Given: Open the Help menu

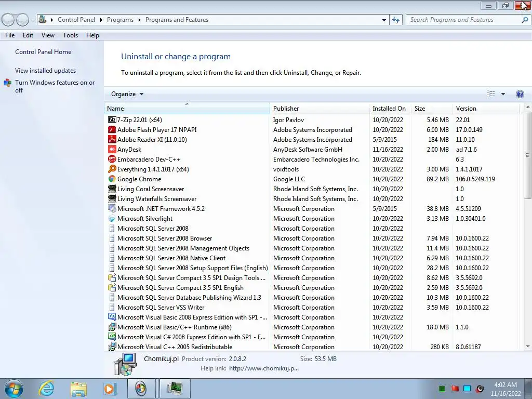Looking at the screenshot, I should [x=92, y=35].
